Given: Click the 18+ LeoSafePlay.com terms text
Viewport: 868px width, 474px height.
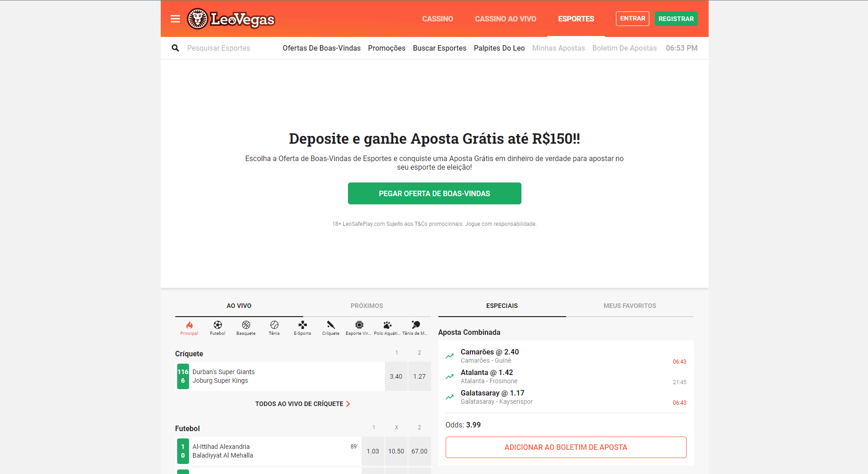Looking at the screenshot, I should click(434, 224).
